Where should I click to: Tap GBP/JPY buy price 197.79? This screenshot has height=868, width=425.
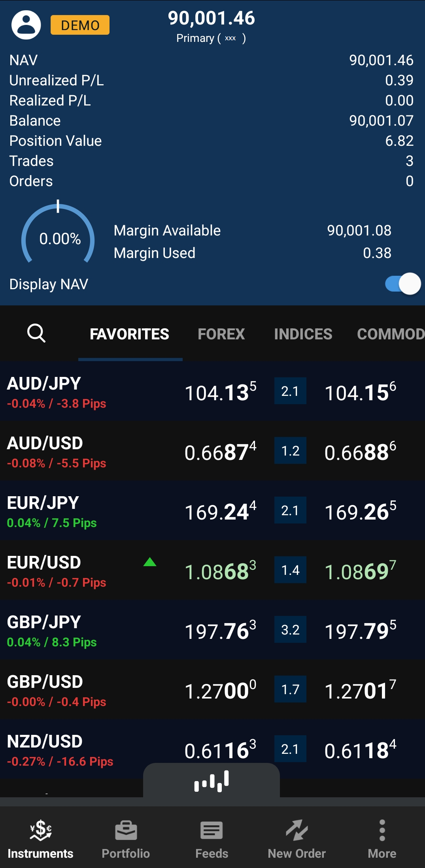point(360,631)
